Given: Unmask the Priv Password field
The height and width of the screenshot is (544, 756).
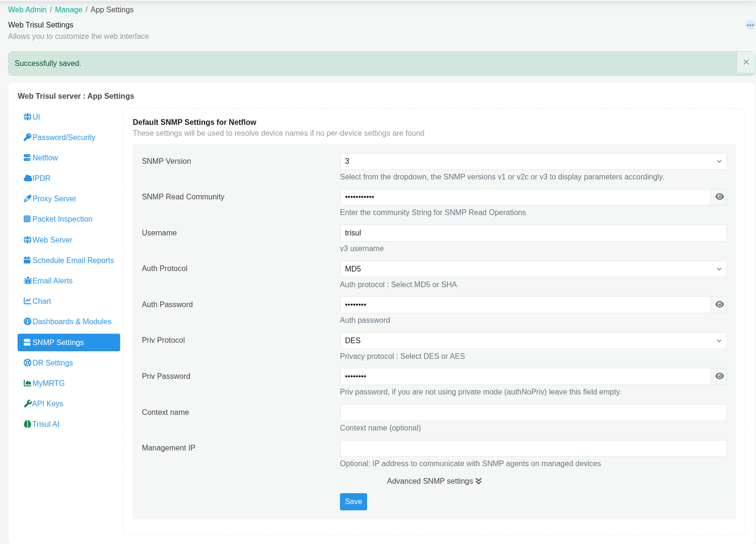Looking at the screenshot, I should [719, 376].
